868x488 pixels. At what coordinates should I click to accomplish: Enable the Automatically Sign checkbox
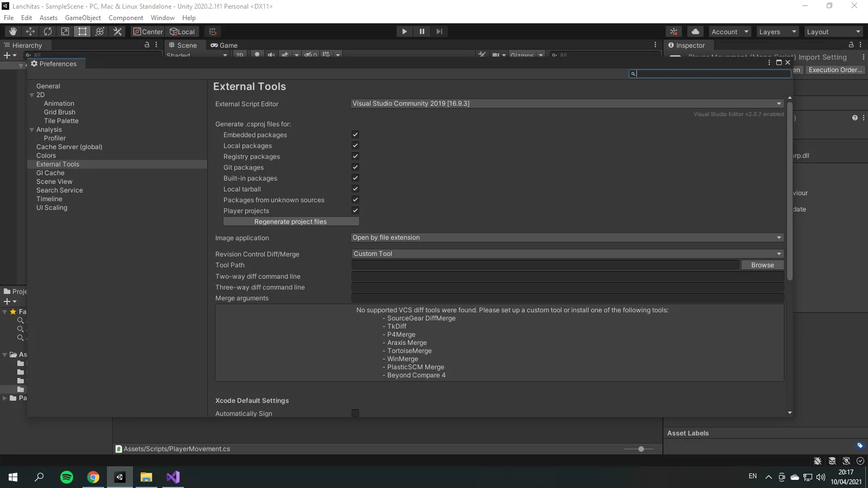point(355,413)
